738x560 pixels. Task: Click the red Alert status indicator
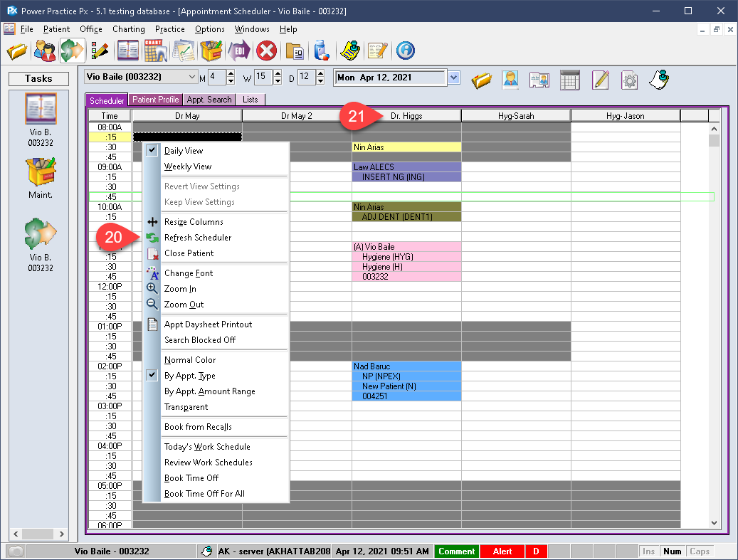(502, 551)
